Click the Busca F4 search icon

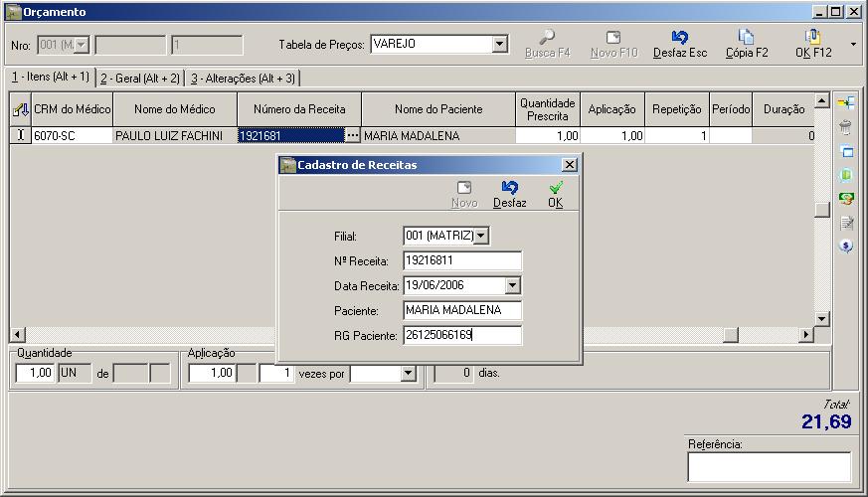547,37
